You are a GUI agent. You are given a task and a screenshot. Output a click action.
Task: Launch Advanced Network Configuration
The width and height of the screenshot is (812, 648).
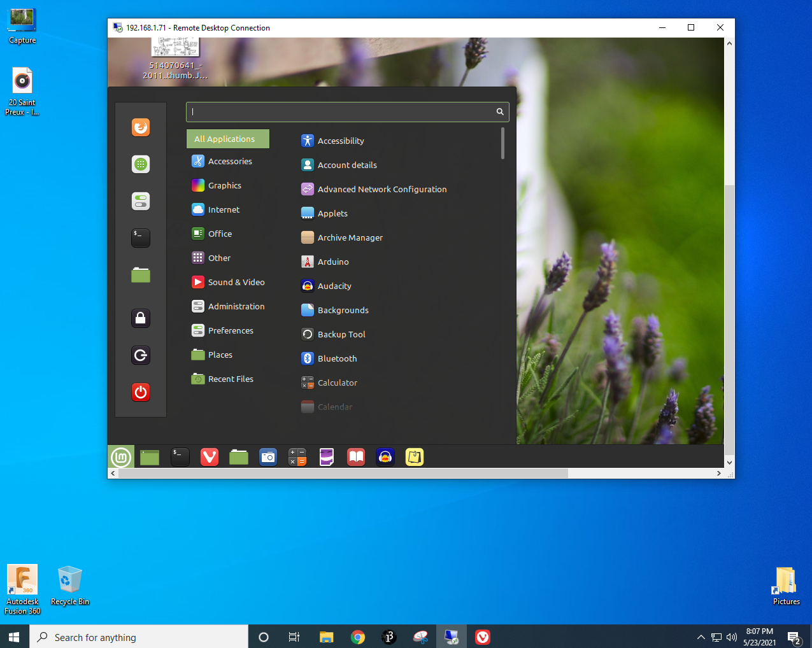pyautogui.click(x=382, y=189)
